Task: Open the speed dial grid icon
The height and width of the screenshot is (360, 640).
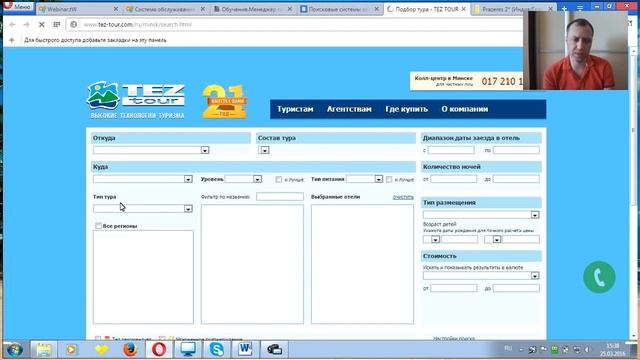Action: (57, 24)
